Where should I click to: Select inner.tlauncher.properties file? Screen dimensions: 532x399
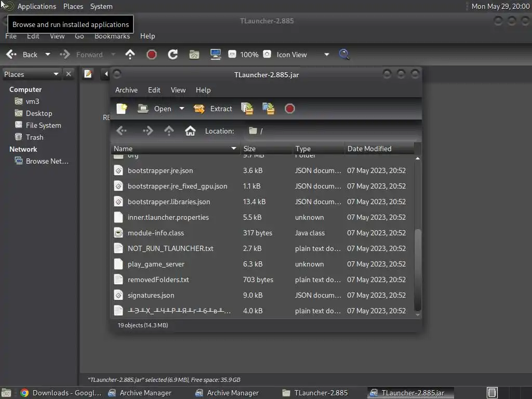[262, 217]
